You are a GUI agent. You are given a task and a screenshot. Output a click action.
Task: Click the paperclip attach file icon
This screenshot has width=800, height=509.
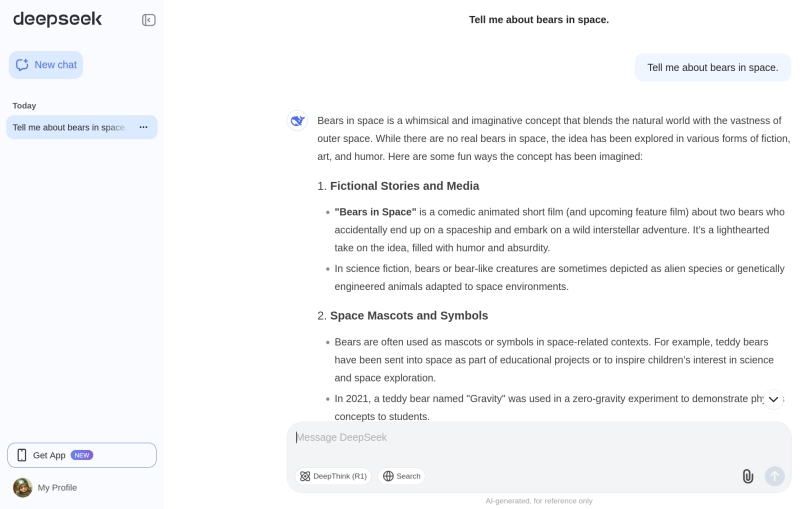747,476
